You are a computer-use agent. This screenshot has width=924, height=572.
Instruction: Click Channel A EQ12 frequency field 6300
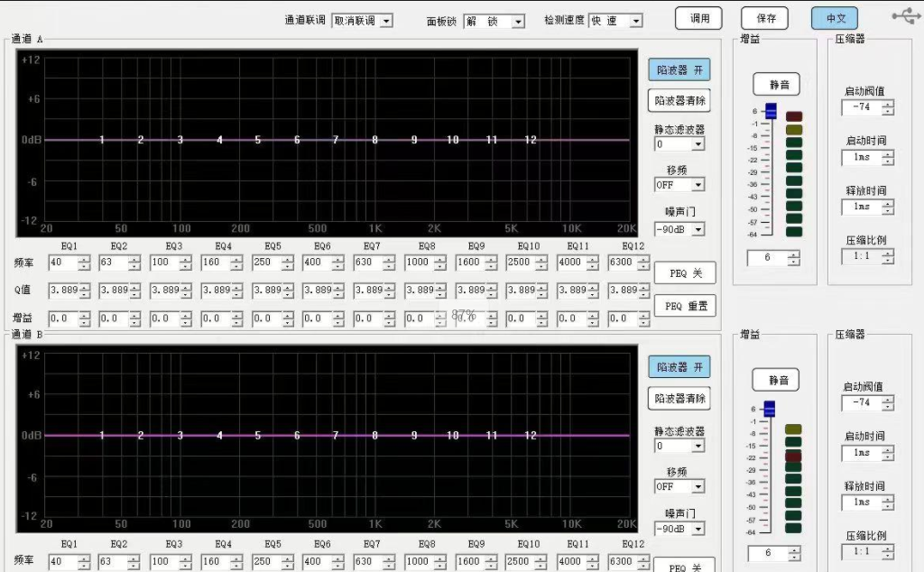tap(623, 263)
